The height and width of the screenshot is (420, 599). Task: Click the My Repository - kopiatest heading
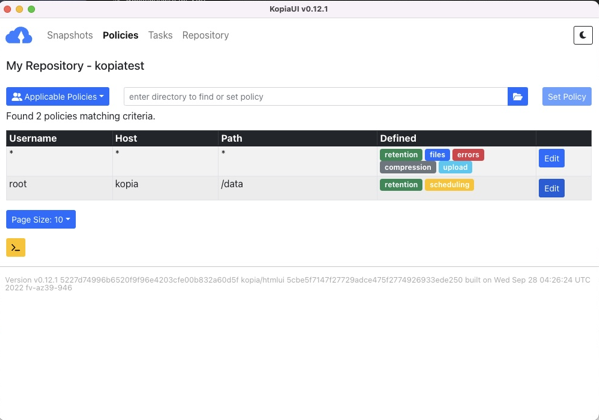(75, 66)
